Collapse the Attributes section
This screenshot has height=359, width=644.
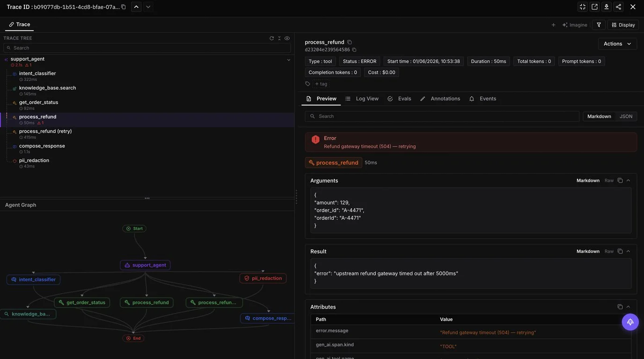(x=628, y=307)
